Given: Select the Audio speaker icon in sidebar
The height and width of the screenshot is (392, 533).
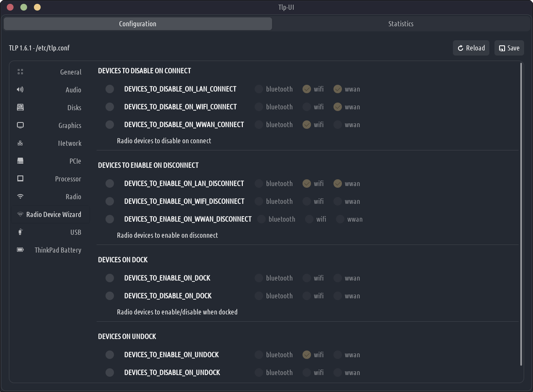Looking at the screenshot, I should click(x=20, y=90).
